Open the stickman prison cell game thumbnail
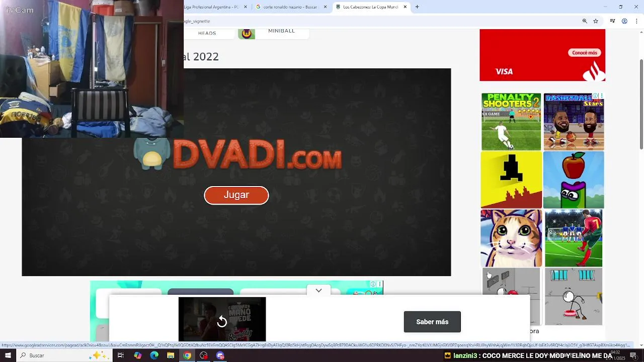 574,297
